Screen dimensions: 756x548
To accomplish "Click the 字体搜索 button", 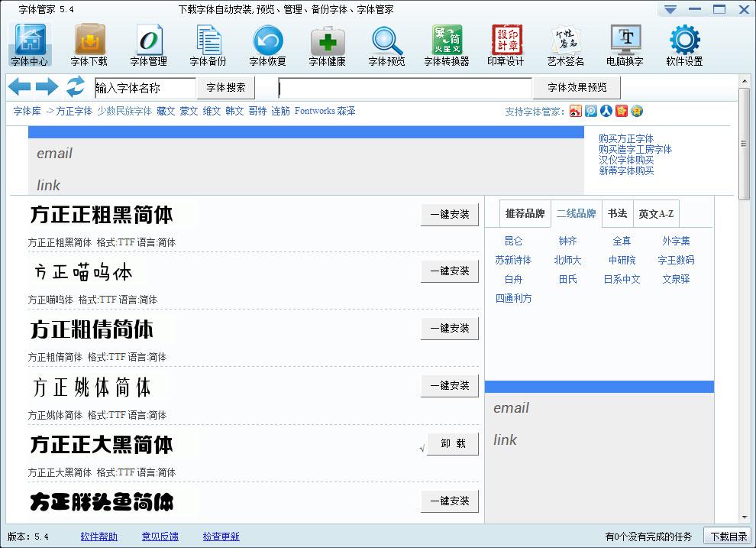I will [226, 88].
